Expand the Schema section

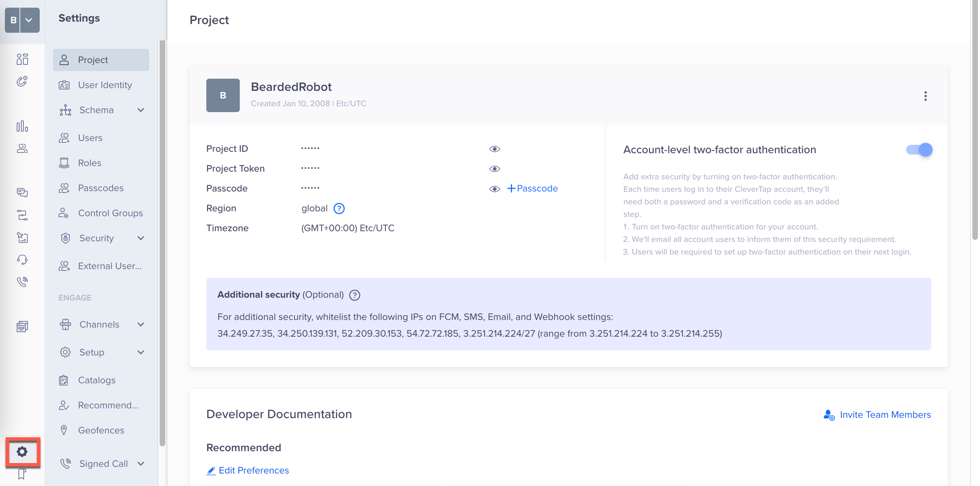coord(141,110)
